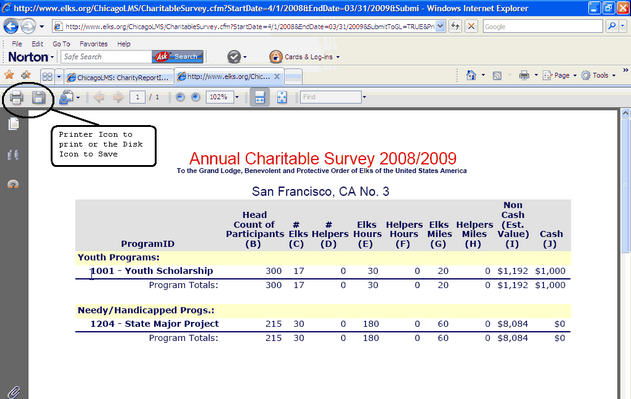The height and width of the screenshot is (399, 631).
Task: Open the Favorites menu
Action: click(93, 44)
